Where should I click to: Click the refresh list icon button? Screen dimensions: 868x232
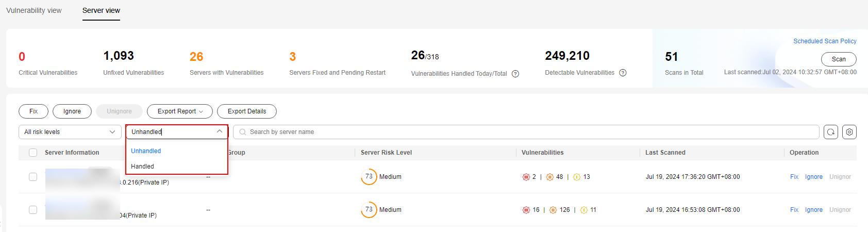[x=831, y=132]
